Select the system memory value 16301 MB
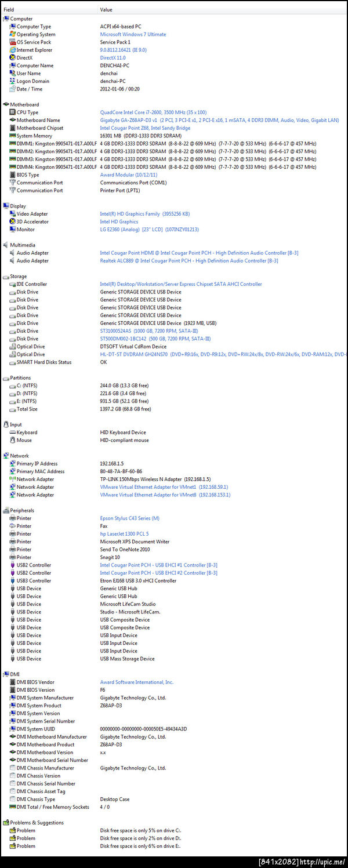348x868 pixels. (141, 136)
